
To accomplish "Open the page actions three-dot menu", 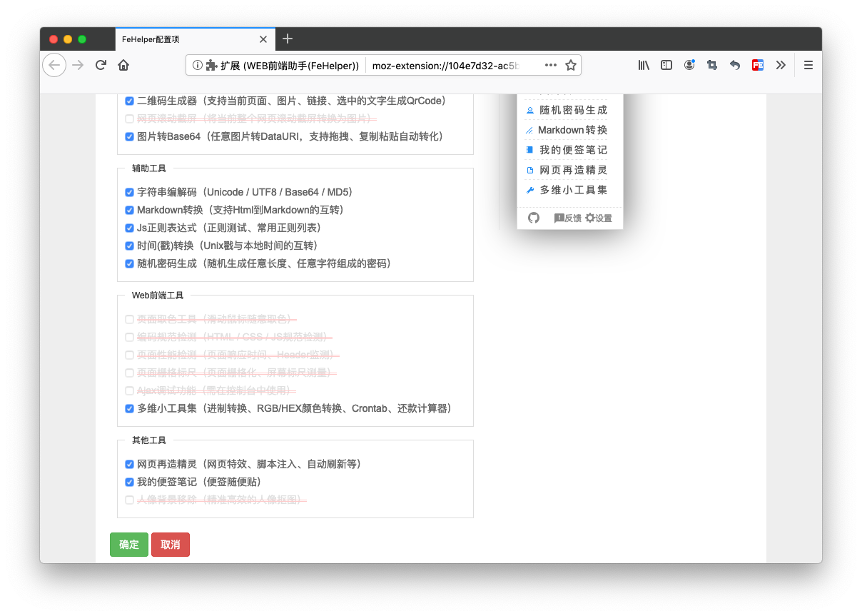I will (551, 65).
